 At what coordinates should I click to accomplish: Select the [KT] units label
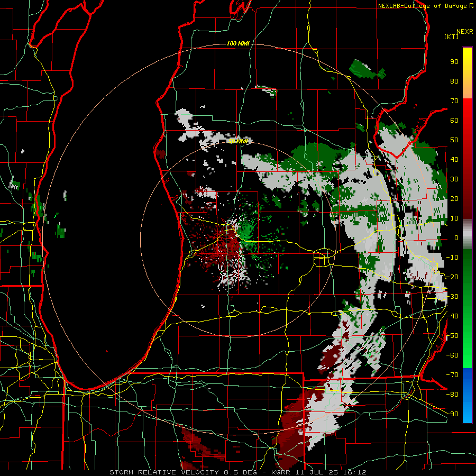(452, 36)
